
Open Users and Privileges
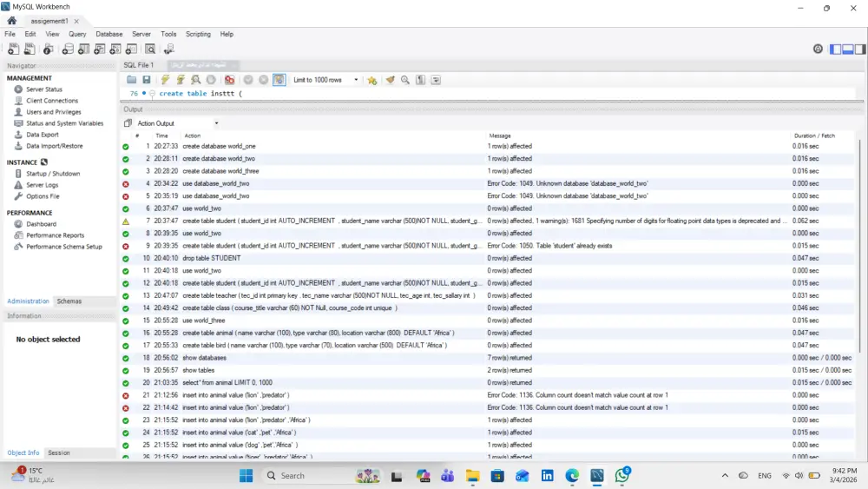[54, 112]
